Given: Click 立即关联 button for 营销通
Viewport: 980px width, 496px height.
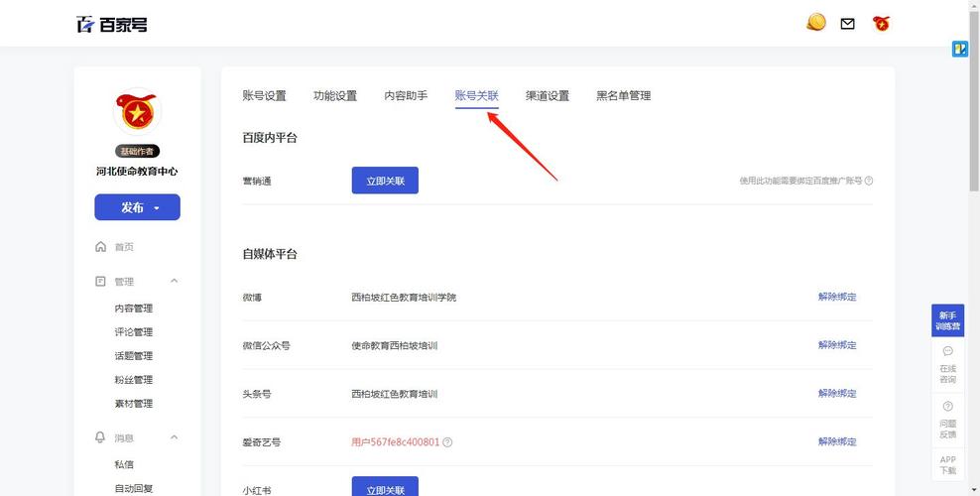Looking at the screenshot, I should click(x=385, y=181).
